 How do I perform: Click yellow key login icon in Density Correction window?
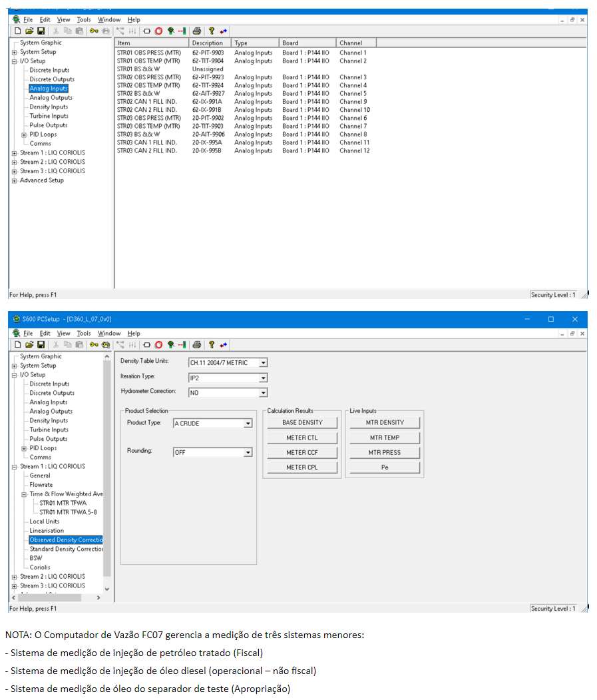(x=94, y=344)
